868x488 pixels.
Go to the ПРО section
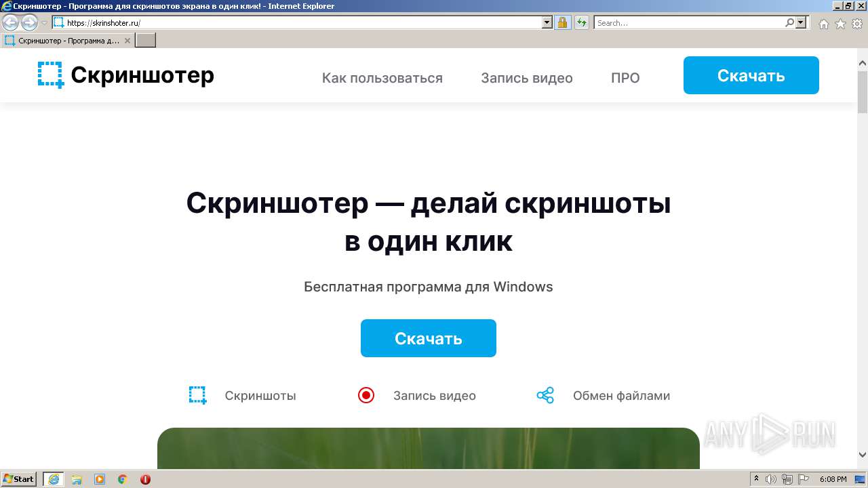tap(625, 78)
